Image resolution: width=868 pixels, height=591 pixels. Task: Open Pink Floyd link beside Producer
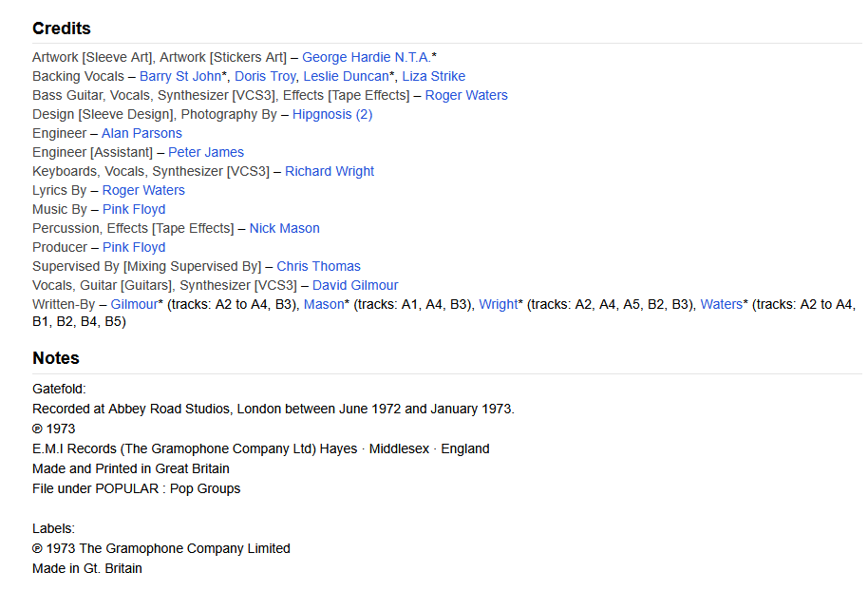pyautogui.click(x=134, y=247)
